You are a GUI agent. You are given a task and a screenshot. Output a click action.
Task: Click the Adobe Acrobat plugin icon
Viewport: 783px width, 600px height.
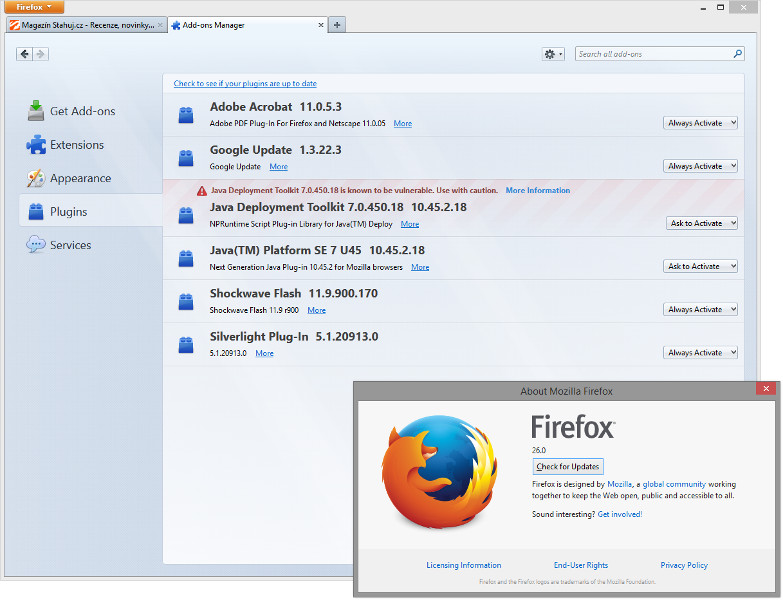186,115
